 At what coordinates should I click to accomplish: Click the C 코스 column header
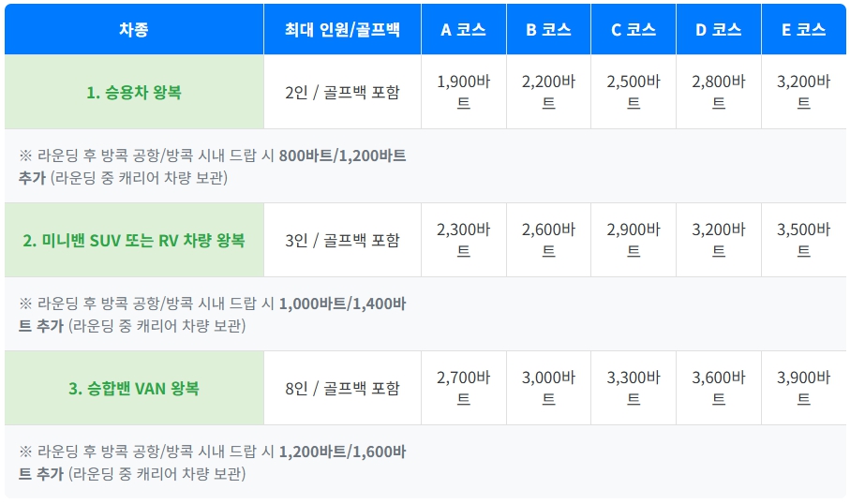[x=634, y=29]
